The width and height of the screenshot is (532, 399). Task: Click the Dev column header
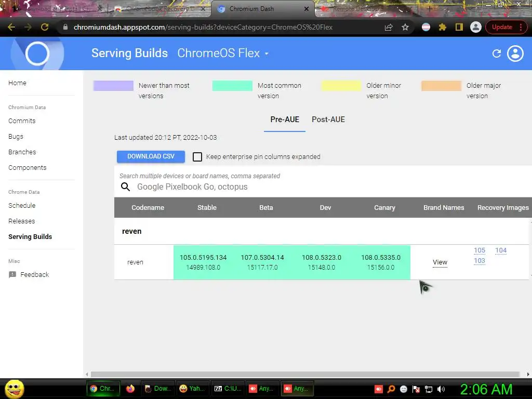pyautogui.click(x=325, y=208)
